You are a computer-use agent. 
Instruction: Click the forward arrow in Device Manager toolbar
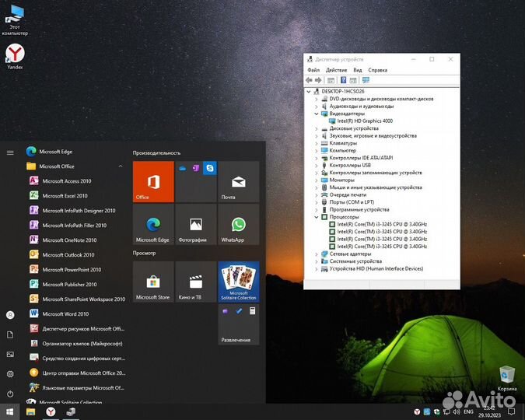[x=318, y=80]
